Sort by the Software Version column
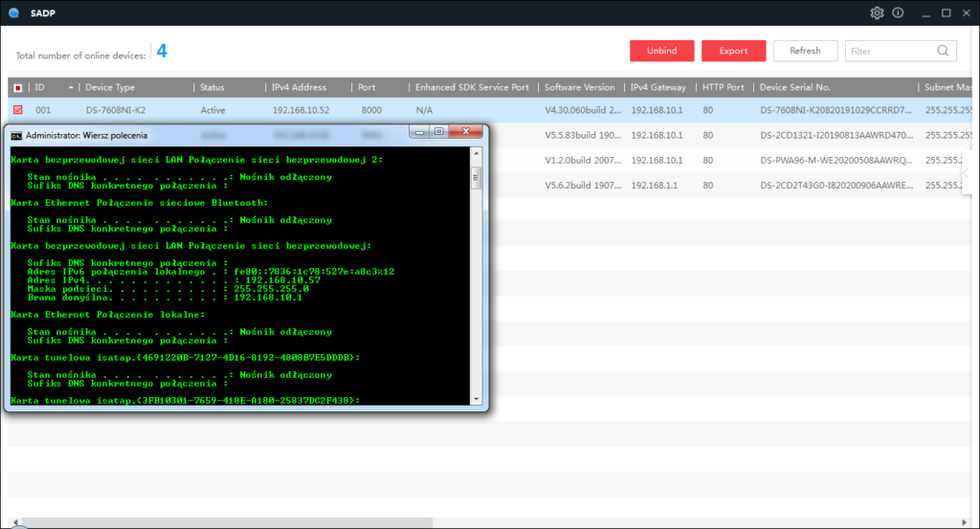Image resolution: width=980 pixels, height=529 pixels. (x=580, y=87)
